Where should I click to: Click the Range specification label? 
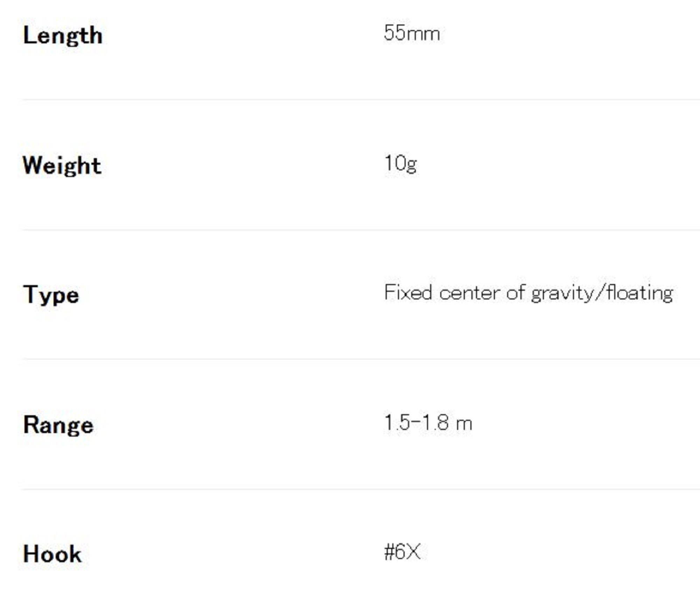(x=58, y=425)
